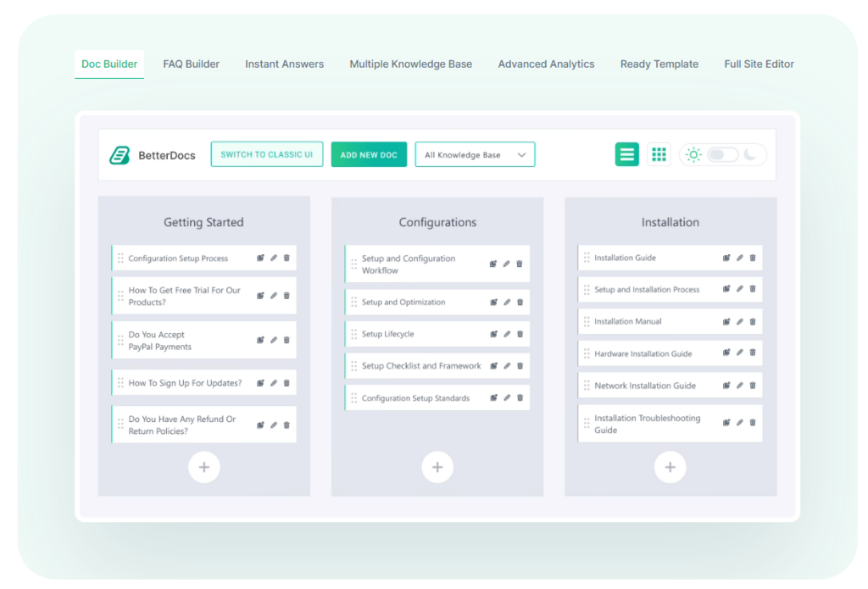
Task: Open the Advanced Analytics tab
Action: [x=546, y=64]
